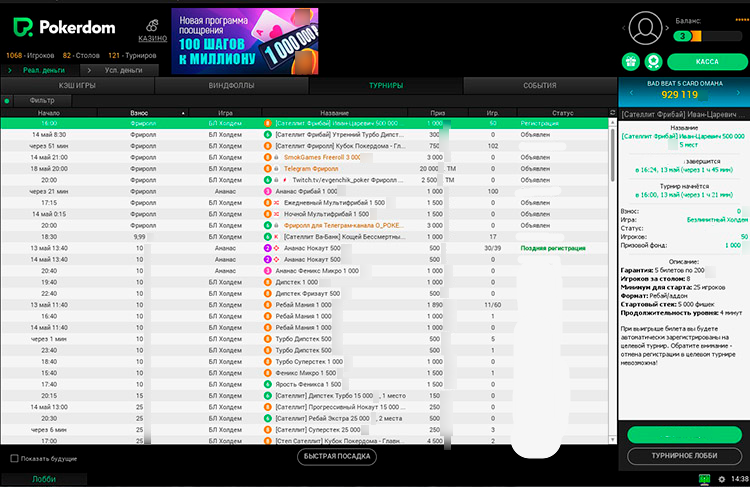Viewport: 750px width, 487px height.
Task: Sort by Начало column
Action: (x=49, y=113)
